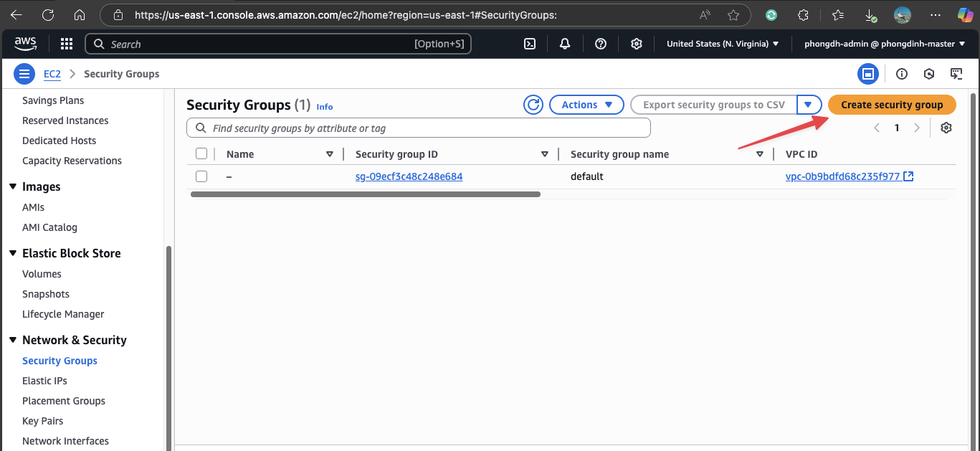The height and width of the screenshot is (451, 980).
Task: Open Snapshots in sidebar
Action: (x=46, y=294)
